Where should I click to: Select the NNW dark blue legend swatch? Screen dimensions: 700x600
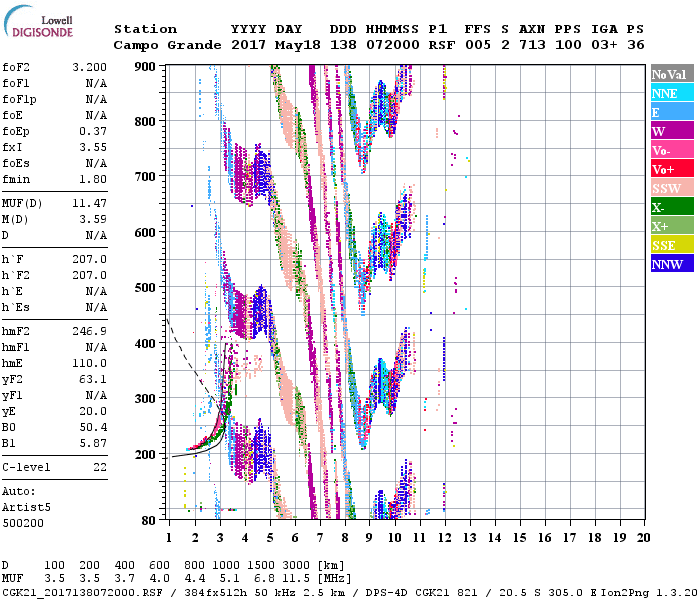672,264
